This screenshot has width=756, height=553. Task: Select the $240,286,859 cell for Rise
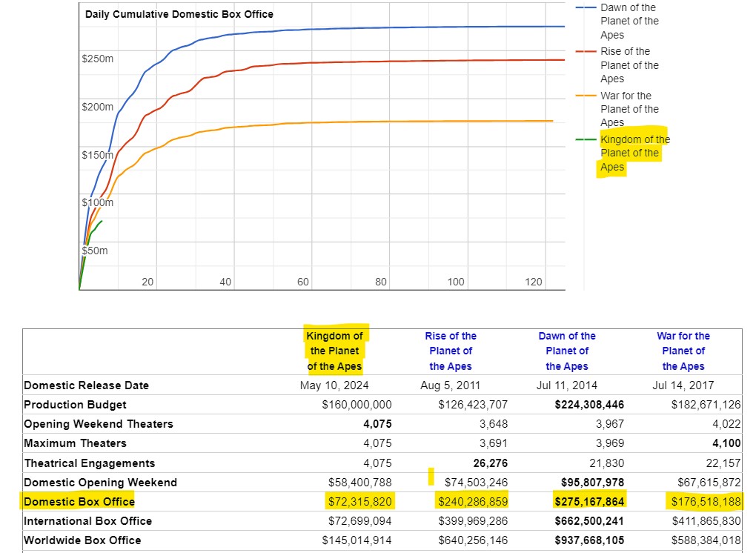pos(473,502)
